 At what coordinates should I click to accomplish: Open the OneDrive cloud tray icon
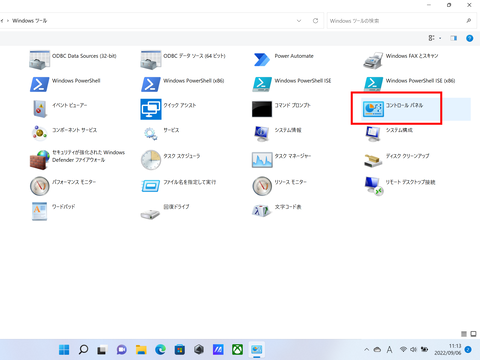[x=377, y=350]
